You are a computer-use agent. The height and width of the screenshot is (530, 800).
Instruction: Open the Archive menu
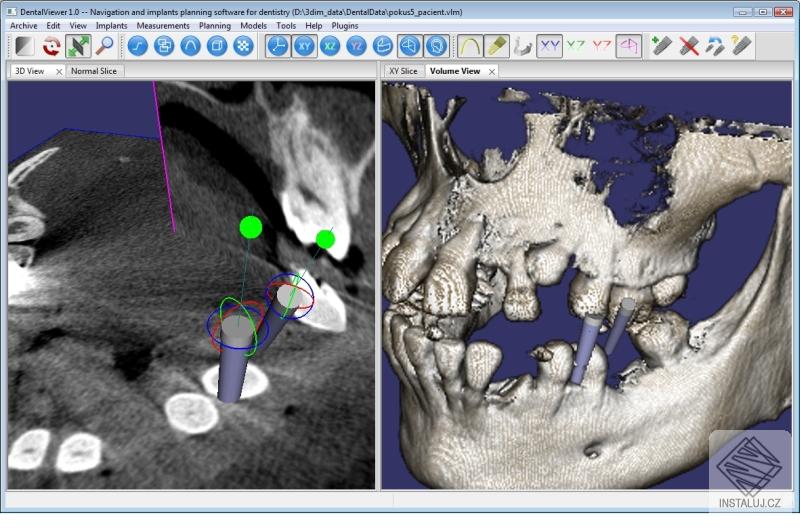click(23, 26)
